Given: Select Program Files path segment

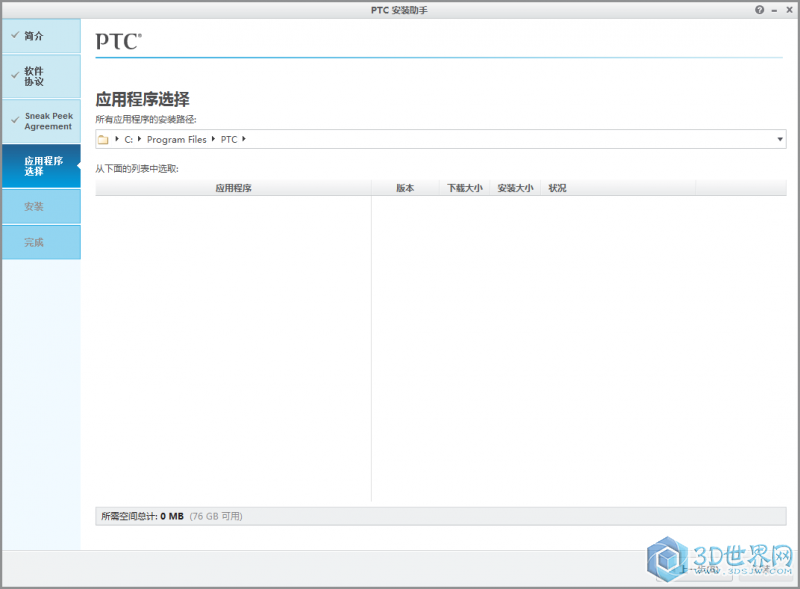Looking at the screenshot, I should click(x=177, y=139).
